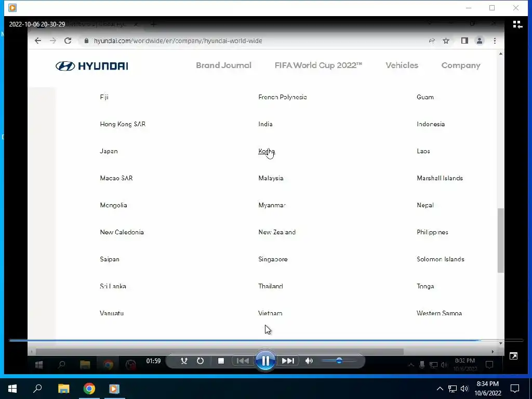
Task: Show hidden system tray icons
Action: pyautogui.click(x=440, y=389)
